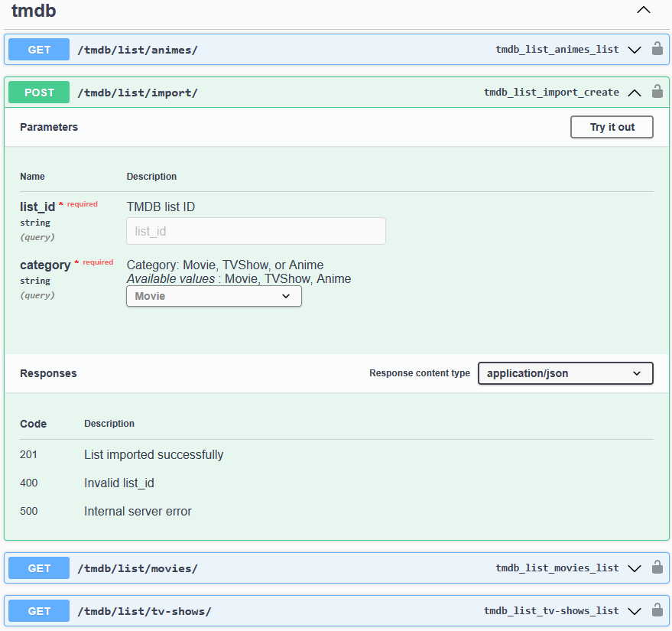Screen dimensions: 672x631
Task: Click the list_id parameter name
Action: point(37,207)
